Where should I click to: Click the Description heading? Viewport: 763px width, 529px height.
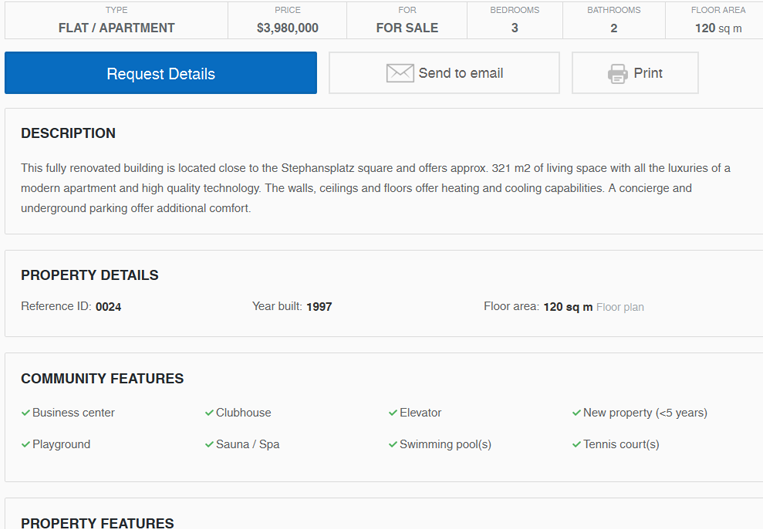point(68,133)
